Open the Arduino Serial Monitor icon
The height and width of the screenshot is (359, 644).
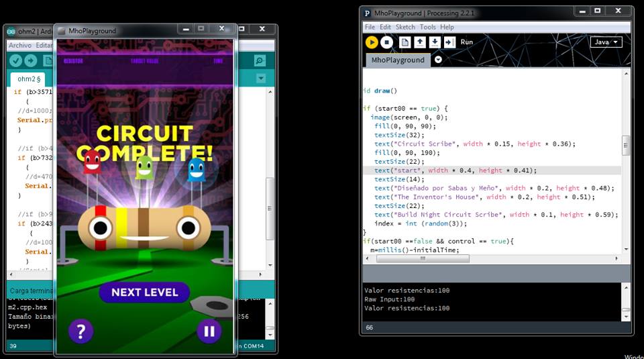pyautogui.click(x=260, y=61)
